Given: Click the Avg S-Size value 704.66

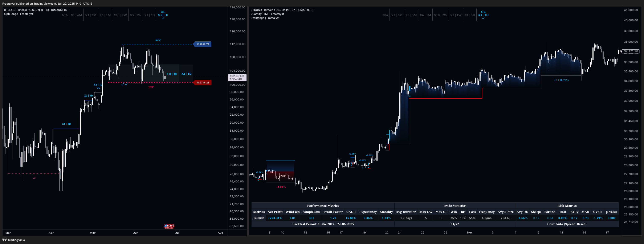Looking at the screenshot, I should pos(505,218).
